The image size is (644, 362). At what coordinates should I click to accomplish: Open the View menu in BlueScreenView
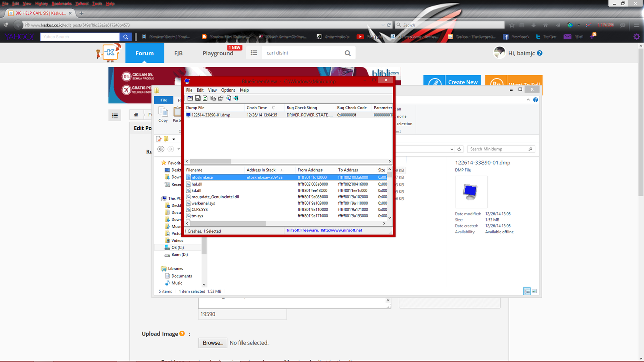coord(212,90)
